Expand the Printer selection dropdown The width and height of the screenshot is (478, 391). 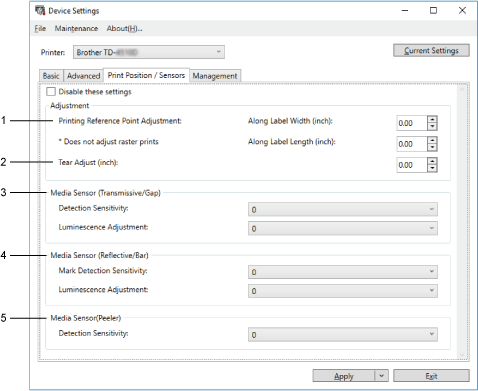point(149,52)
